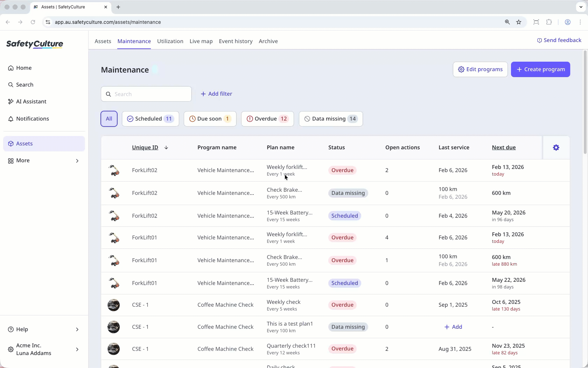The height and width of the screenshot is (368, 588).
Task: Filter by Data missing 14
Action: 331,119
